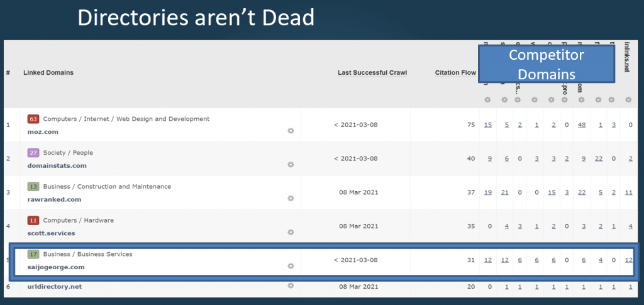
Task: Click the 21 link in rawranked.com row
Action: point(505,192)
